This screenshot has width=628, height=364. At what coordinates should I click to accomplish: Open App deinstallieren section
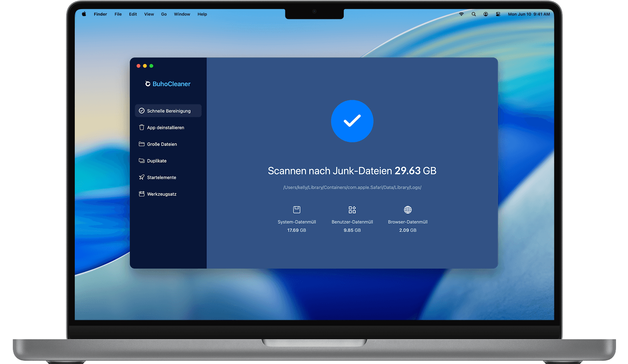[165, 128]
